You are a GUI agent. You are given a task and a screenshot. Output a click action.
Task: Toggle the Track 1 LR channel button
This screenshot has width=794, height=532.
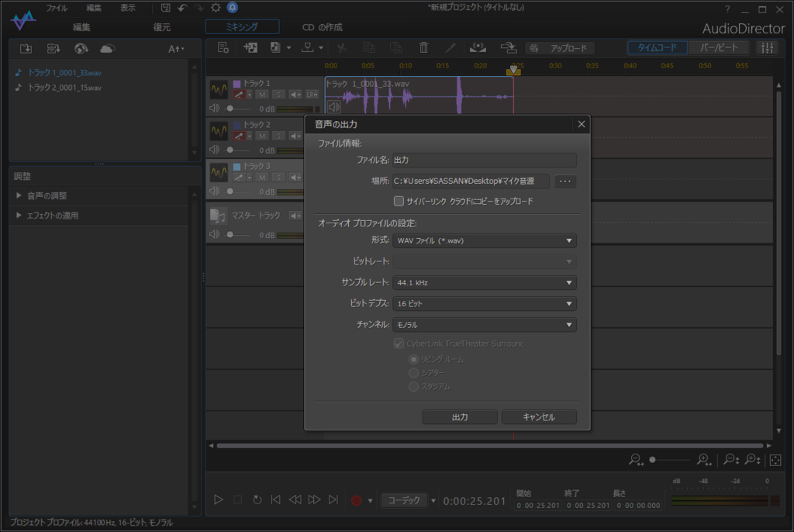(x=312, y=95)
